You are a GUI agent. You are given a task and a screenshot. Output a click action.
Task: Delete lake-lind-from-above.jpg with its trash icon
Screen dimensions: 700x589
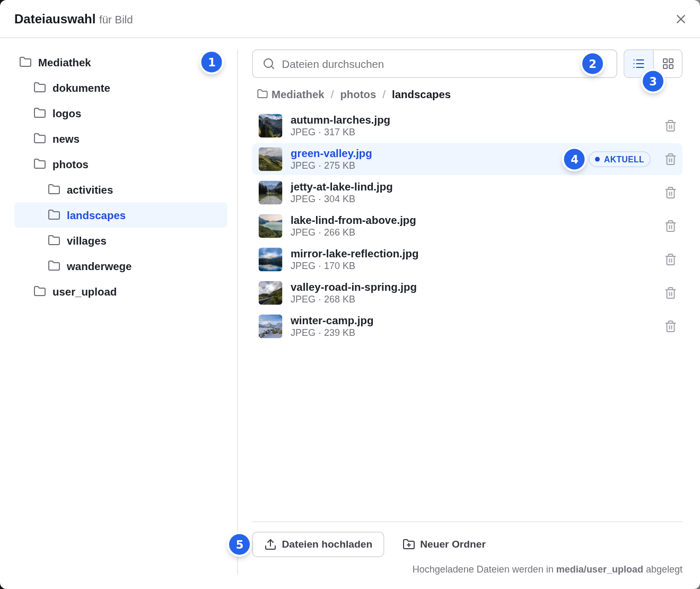tap(670, 226)
